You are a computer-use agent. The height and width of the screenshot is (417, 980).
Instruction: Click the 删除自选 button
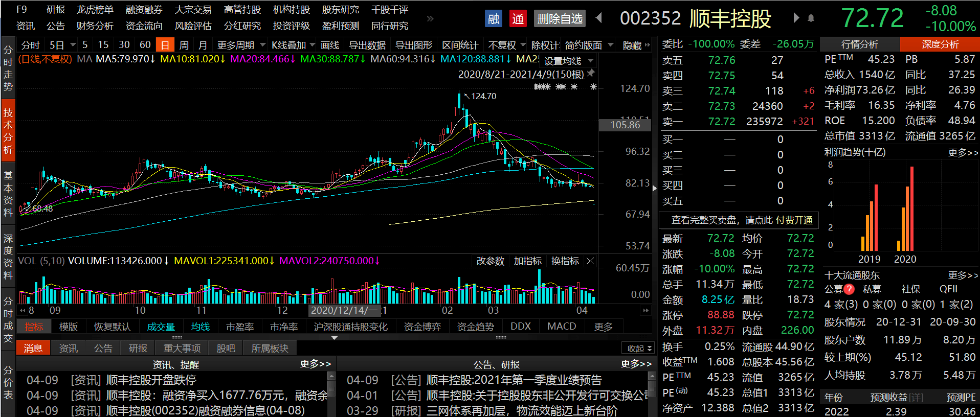(x=560, y=19)
